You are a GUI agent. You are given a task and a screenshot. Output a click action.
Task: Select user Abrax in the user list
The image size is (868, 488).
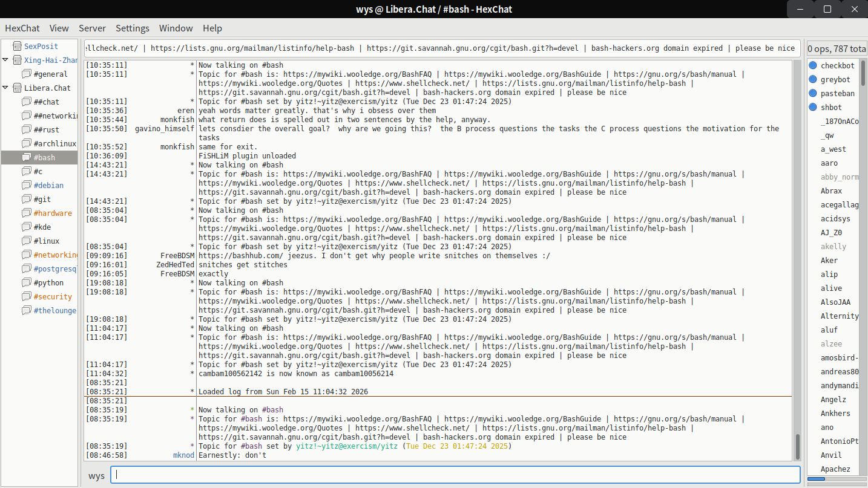click(831, 190)
